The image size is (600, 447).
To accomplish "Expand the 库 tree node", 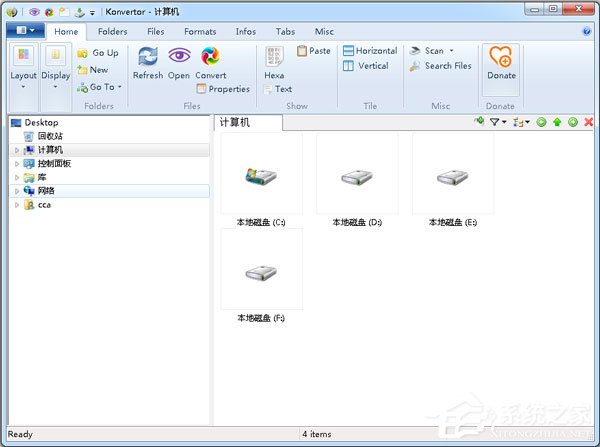I will point(17,178).
